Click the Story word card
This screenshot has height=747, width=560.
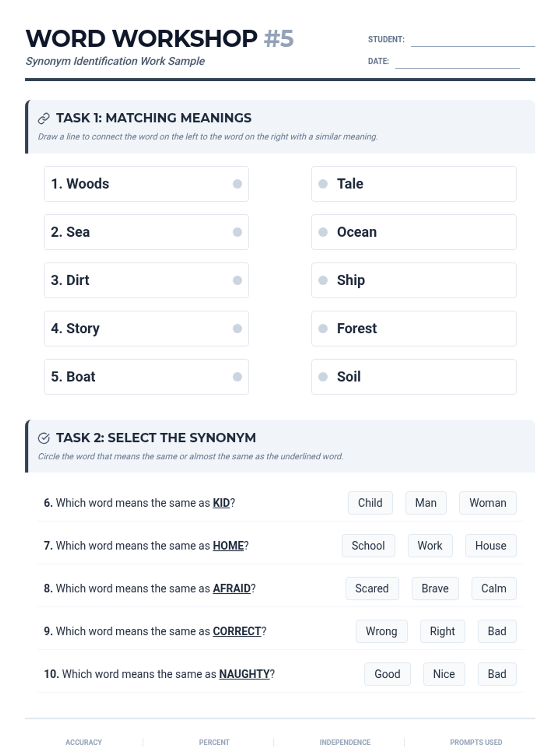146,329
